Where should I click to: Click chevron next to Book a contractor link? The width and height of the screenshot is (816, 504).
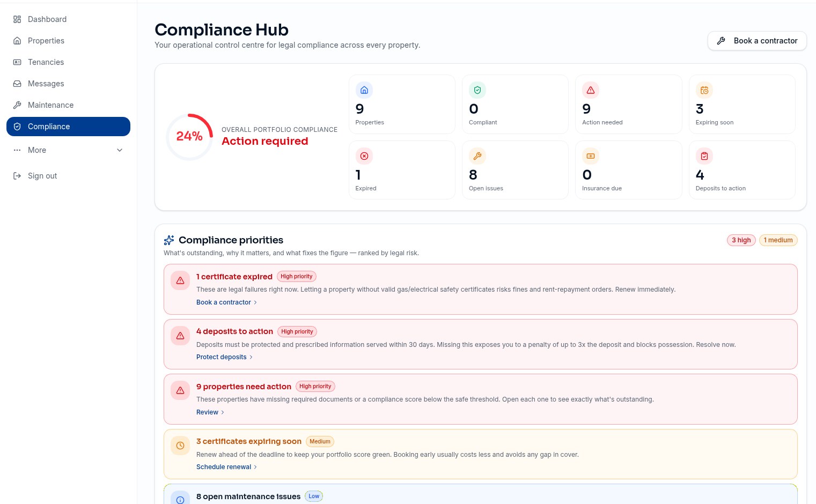[255, 302]
